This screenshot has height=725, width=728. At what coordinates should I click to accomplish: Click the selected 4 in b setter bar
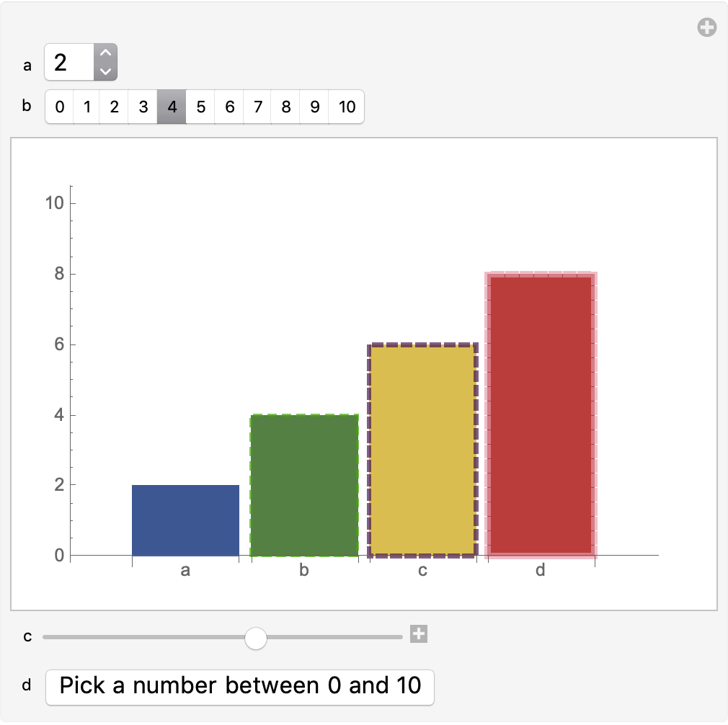tap(172, 107)
